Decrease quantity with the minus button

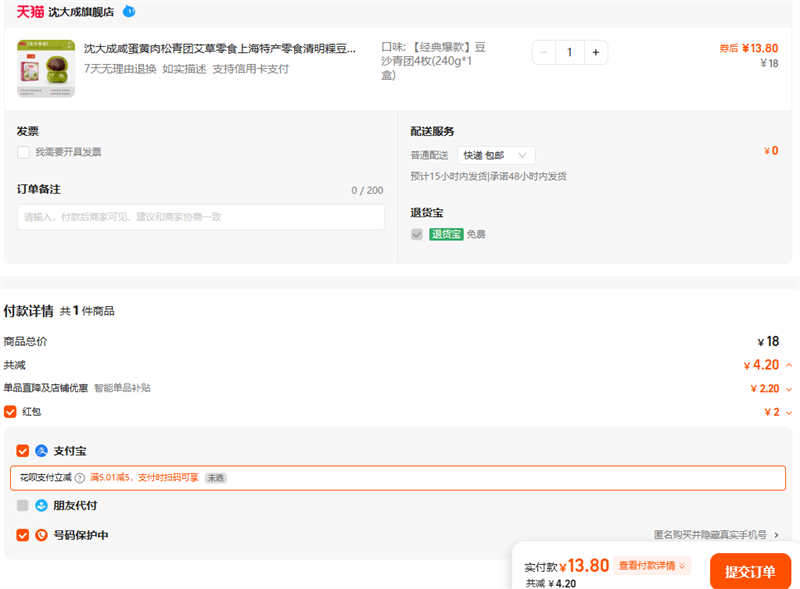click(544, 52)
